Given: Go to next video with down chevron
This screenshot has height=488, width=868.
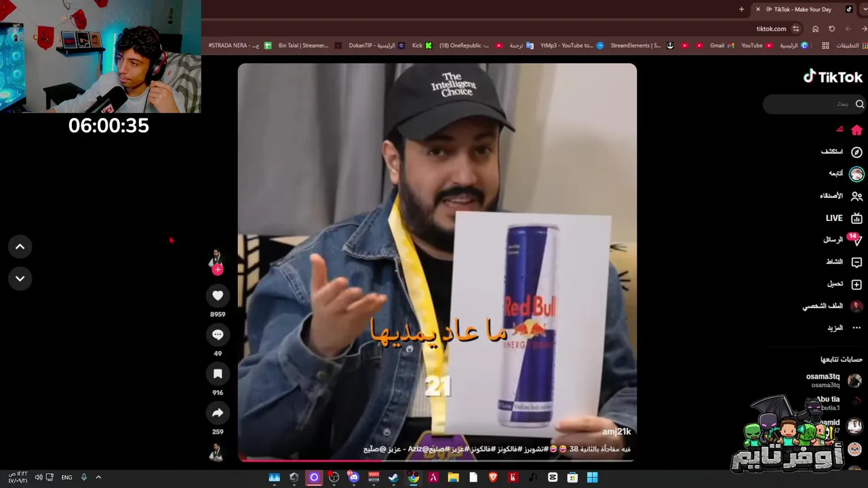Looking at the screenshot, I should click(x=20, y=279).
